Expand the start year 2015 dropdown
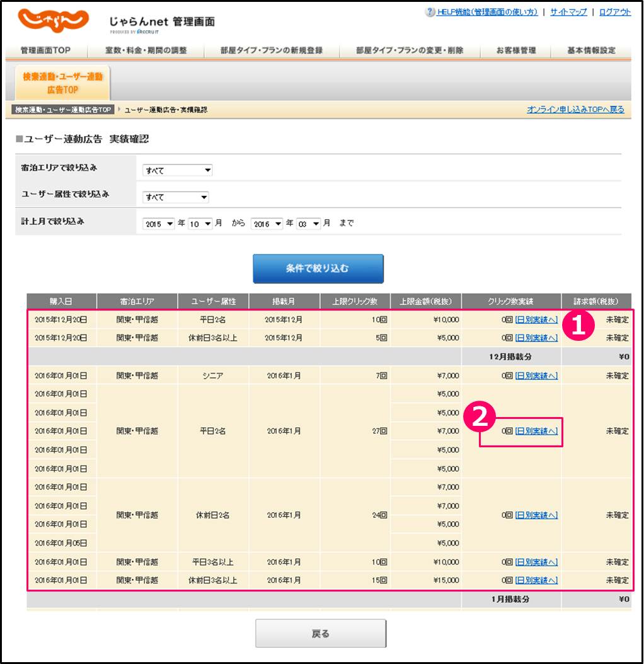 point(159,224)
